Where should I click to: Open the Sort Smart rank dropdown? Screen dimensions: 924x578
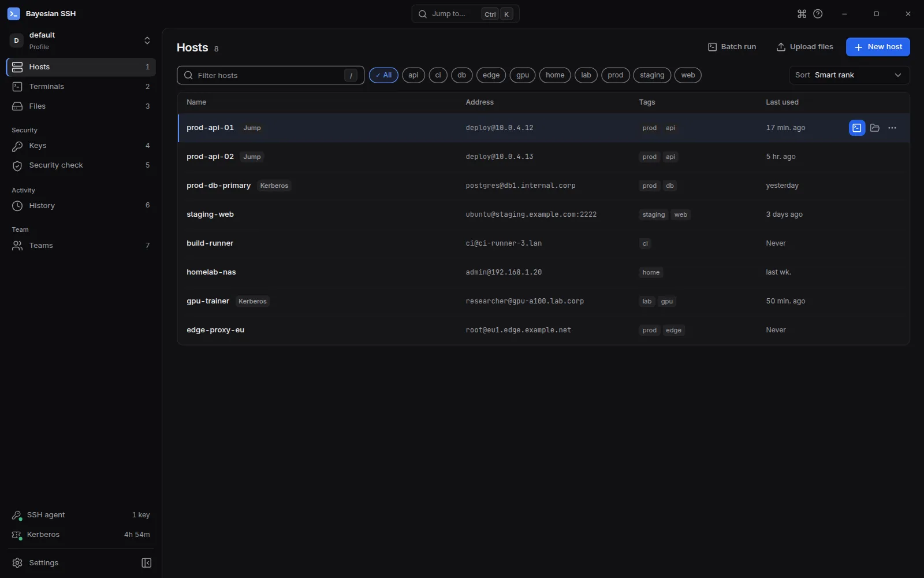[849, 75]
